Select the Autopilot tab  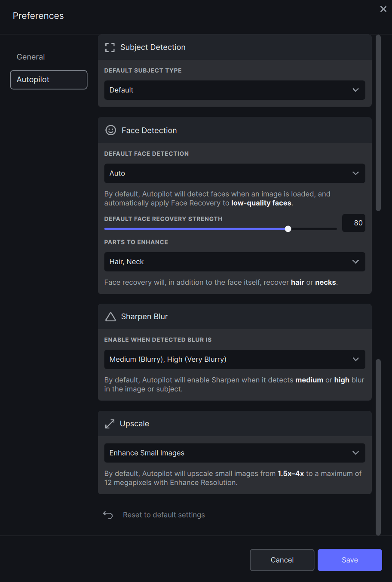point(49,80)
